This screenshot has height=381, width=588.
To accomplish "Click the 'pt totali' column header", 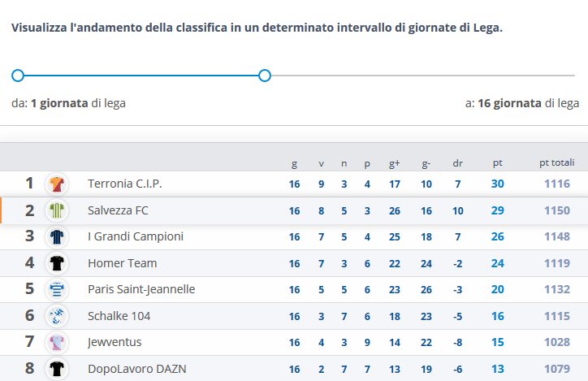I will 556,163.
